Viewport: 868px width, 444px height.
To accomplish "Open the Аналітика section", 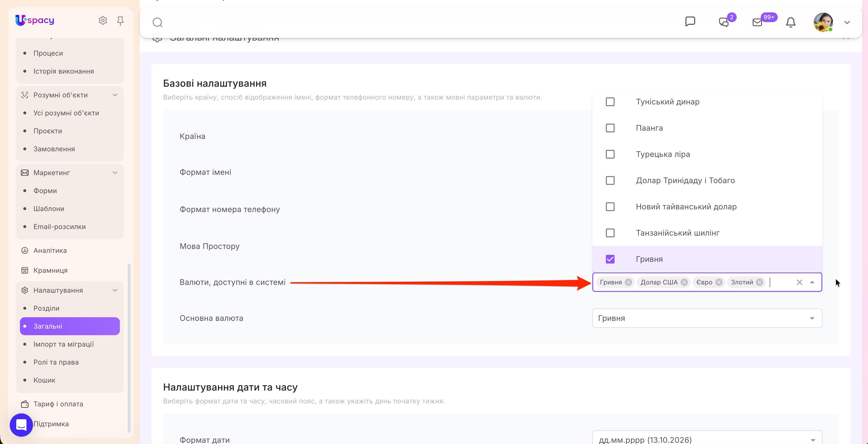I will click(50, 250).
